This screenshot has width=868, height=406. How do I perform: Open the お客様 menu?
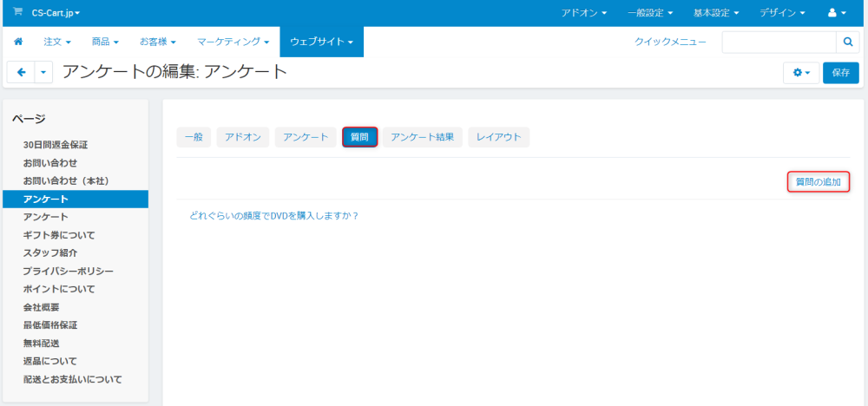tap(157, 42)
